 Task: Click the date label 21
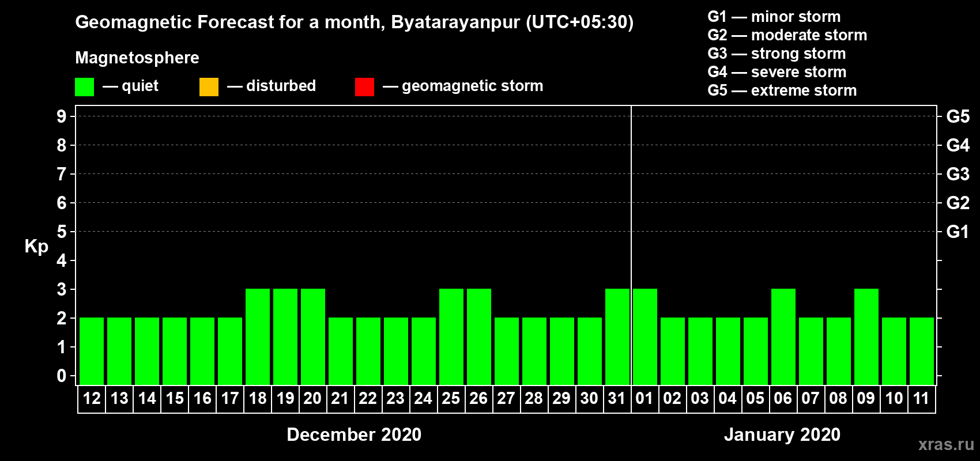pos(340,398)
